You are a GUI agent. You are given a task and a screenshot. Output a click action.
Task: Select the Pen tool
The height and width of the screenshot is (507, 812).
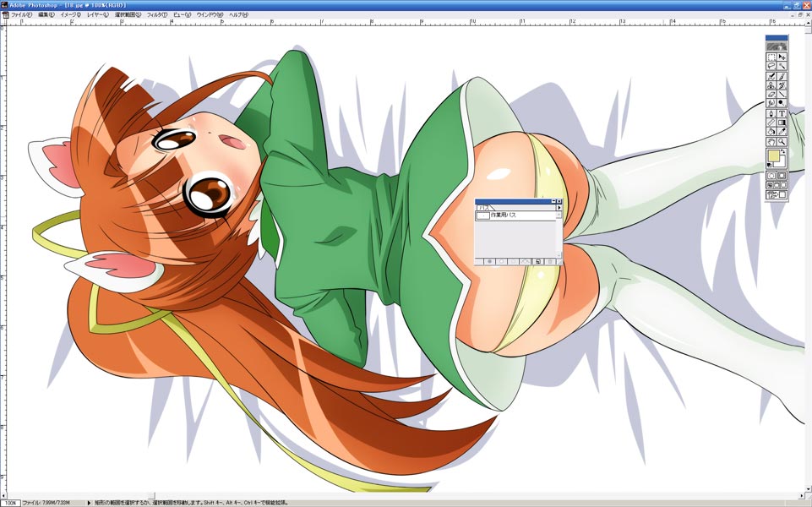tap(771, 113)
